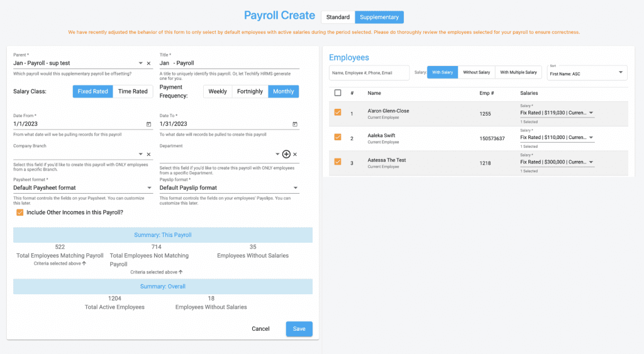Select Summary: Overall heading
644x354 pixels.
pyautogui.click(x=163, y=286)
